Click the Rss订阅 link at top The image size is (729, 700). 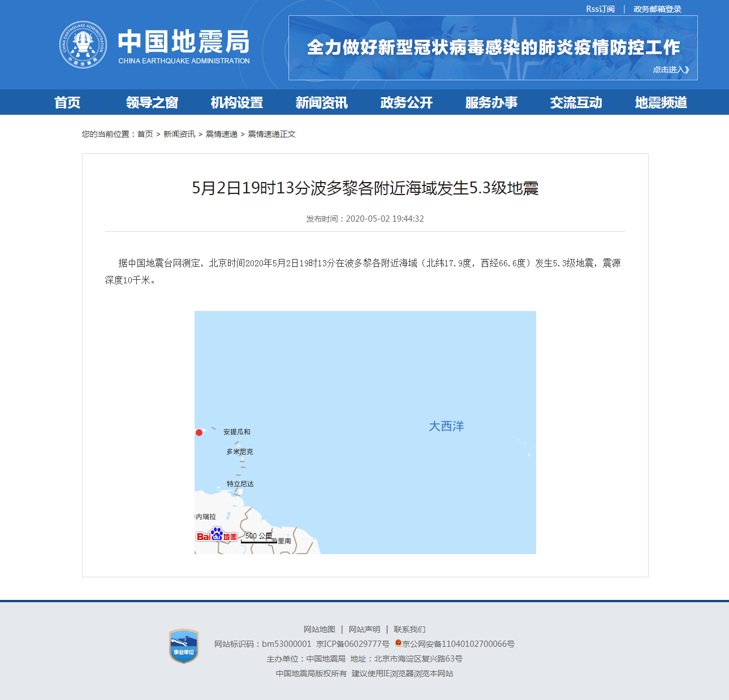click(x=600, y=9)
